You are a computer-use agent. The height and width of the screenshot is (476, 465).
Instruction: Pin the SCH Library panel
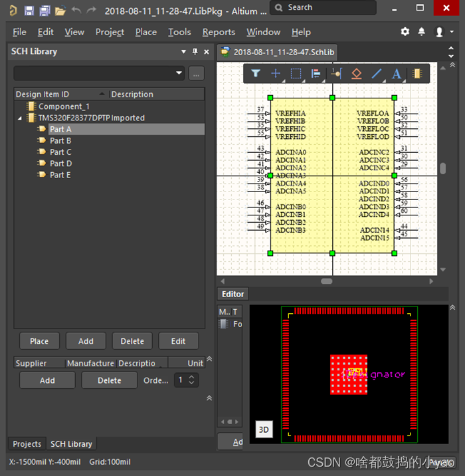(195, 52)
